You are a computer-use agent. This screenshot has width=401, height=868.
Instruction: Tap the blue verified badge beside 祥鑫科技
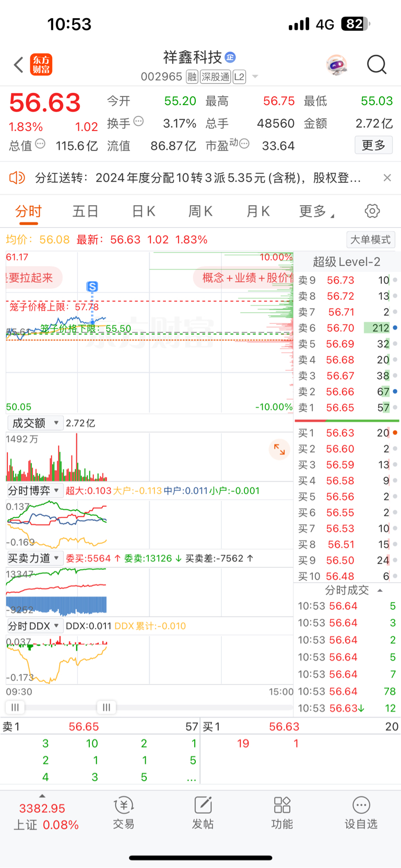click(230, 57)
